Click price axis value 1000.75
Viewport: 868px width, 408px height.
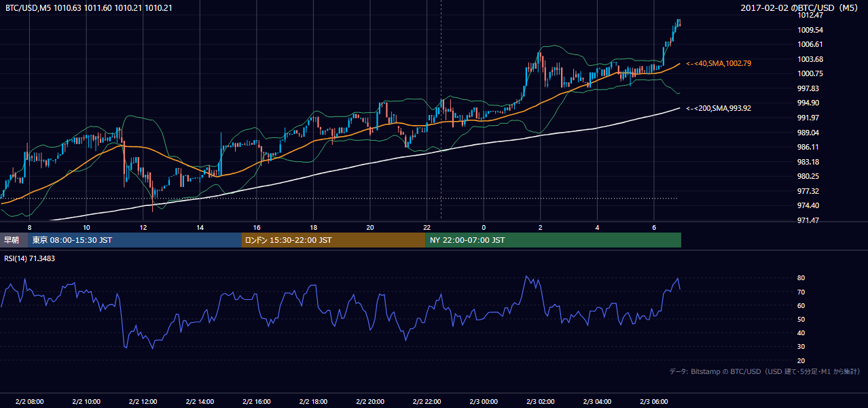[x=810, y=73]
